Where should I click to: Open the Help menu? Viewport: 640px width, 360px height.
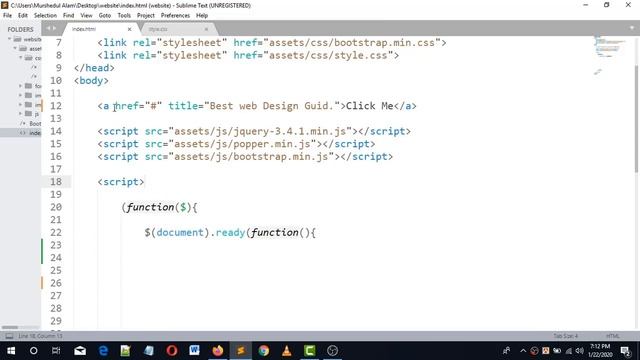202,16
